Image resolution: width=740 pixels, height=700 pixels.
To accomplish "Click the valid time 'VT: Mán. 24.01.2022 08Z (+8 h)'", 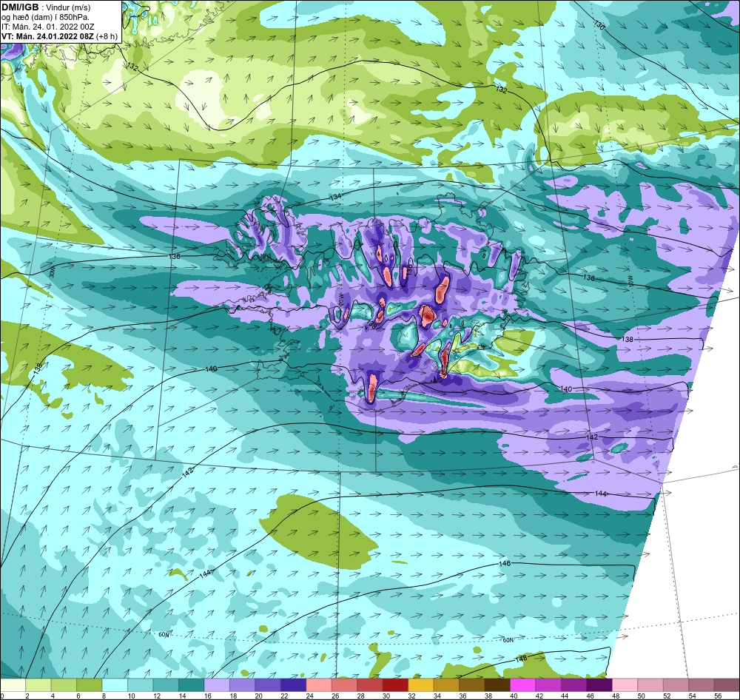I will tap(59, 36).
